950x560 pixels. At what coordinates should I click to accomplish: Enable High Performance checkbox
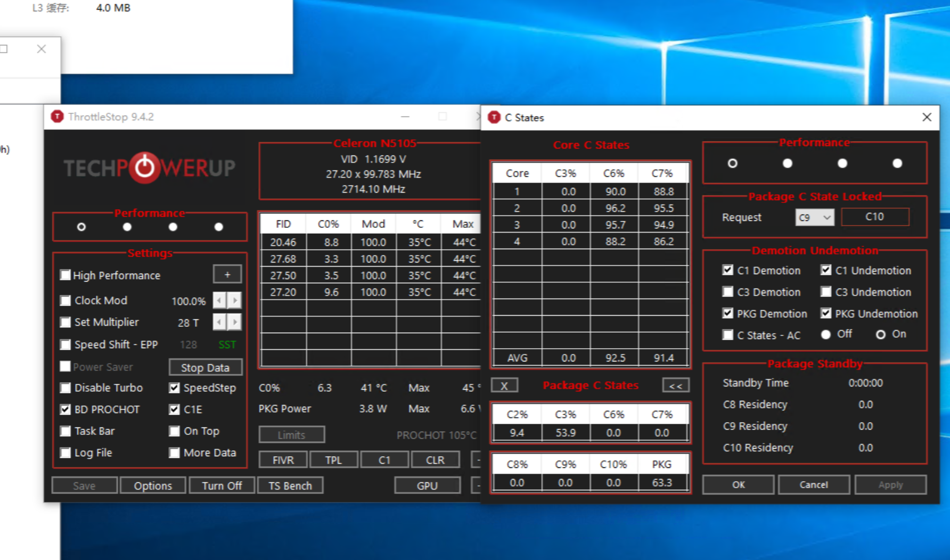pos(65,275)
